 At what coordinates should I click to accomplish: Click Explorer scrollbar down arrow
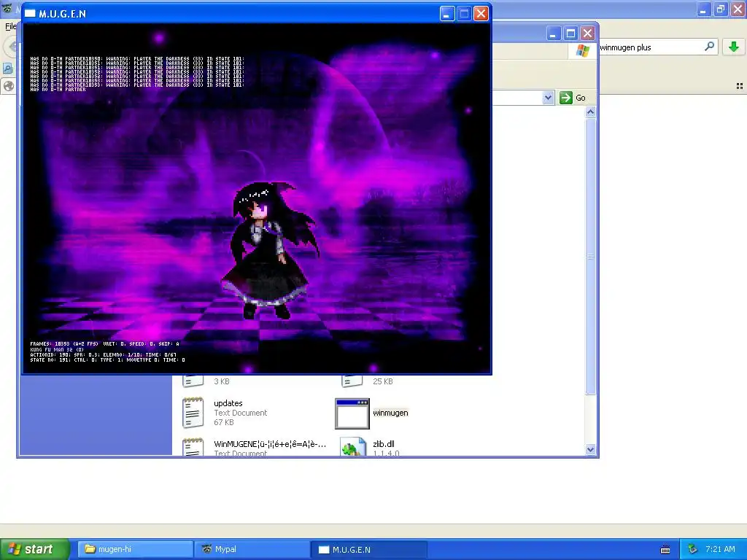point(590,449)
